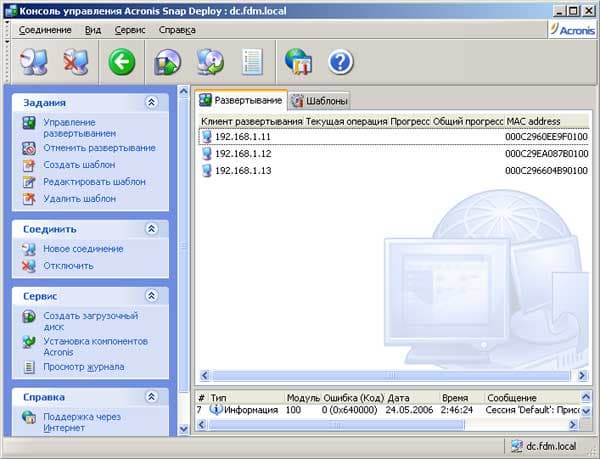Click the information icon in log row 7
The height and width of the screenshot is (459, 600).
216,410
